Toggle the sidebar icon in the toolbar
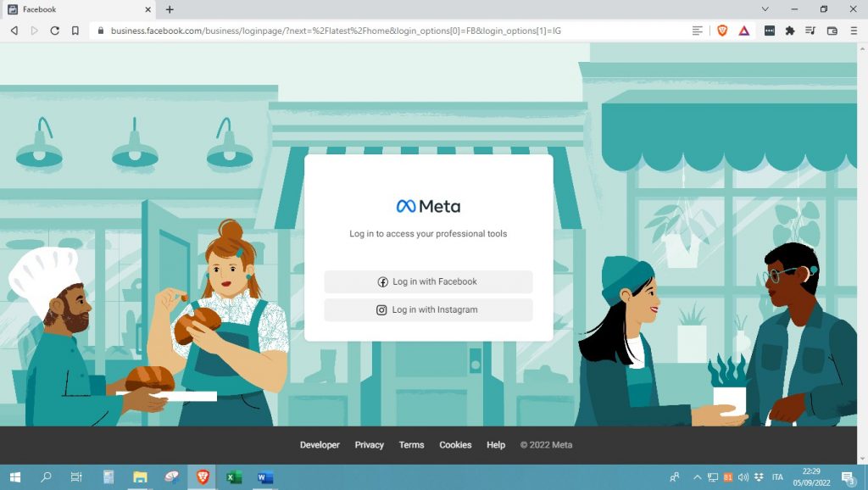The width and height of the screenshot is (868, 490). [x=698, y=31]
